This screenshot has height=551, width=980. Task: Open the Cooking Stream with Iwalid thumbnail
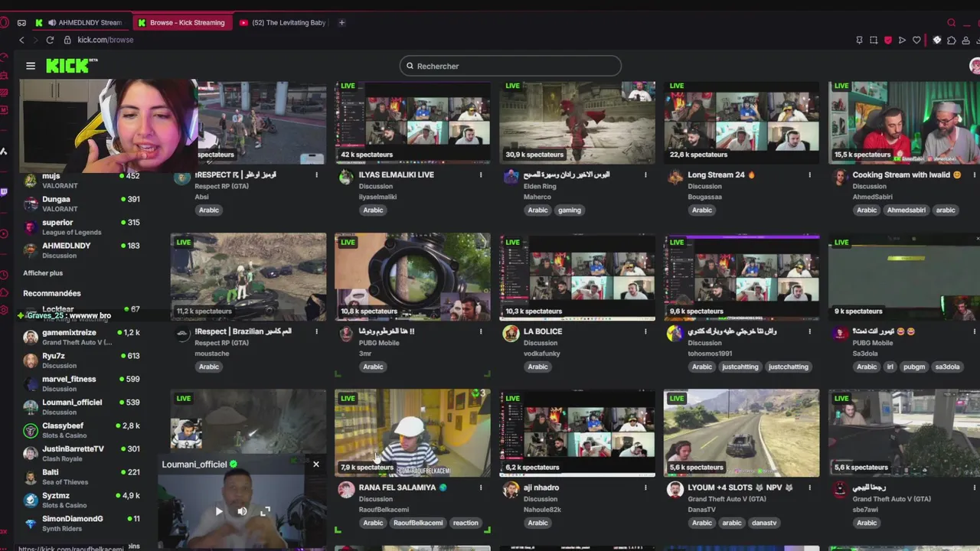904,122
